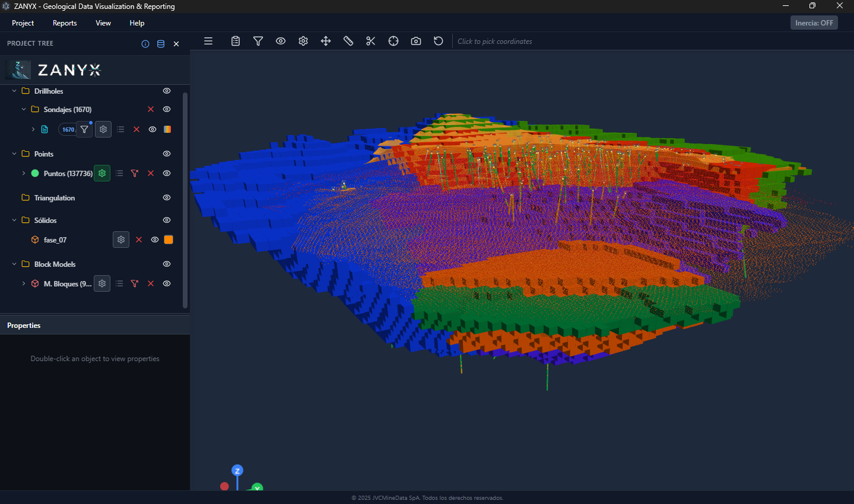Open settings for the fase_07 solid
854x504 pixels.
pos(120,240)
